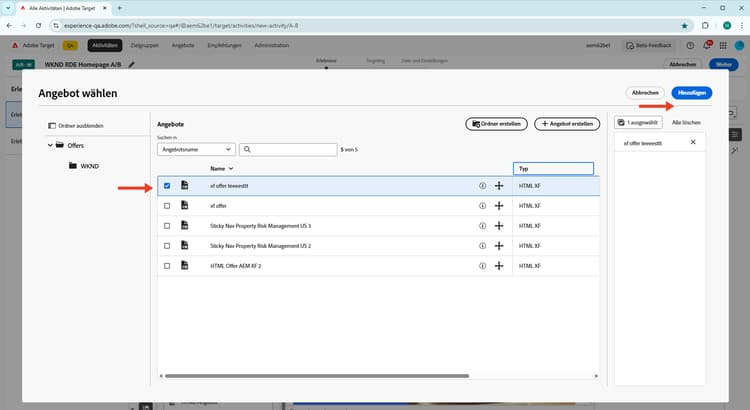Show info for 'xf offer teeeesttt'
The image size is (750, 410).
click(483, 186)
